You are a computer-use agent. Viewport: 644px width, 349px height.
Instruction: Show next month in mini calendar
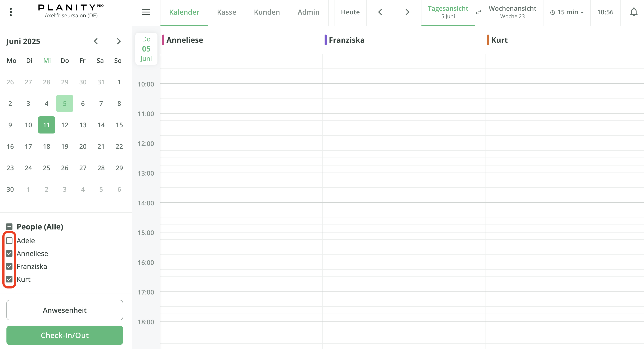tap(119, 41)
